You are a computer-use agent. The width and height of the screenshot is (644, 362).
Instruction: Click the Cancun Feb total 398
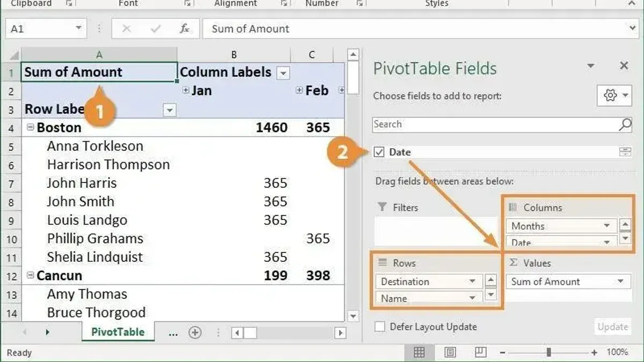[x=318, y=276]
